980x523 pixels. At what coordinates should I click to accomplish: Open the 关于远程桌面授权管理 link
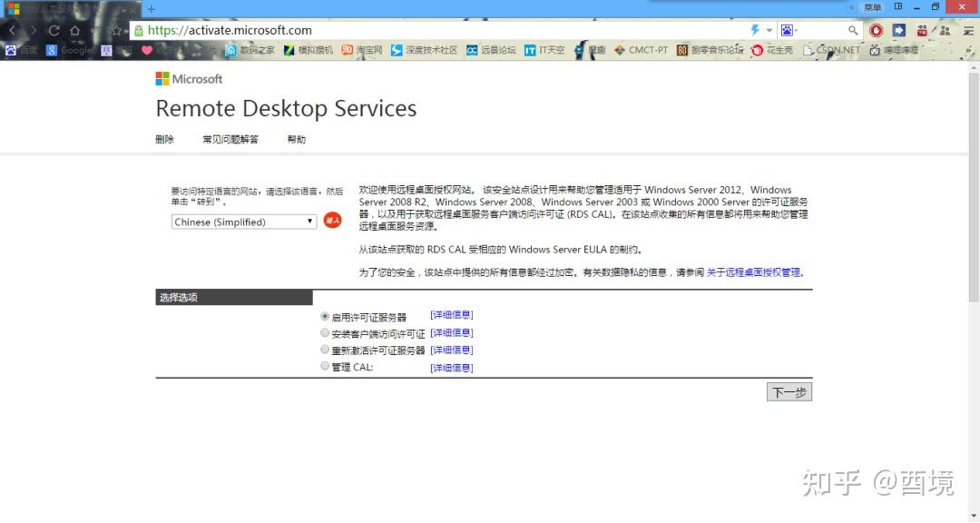point(753,272)
